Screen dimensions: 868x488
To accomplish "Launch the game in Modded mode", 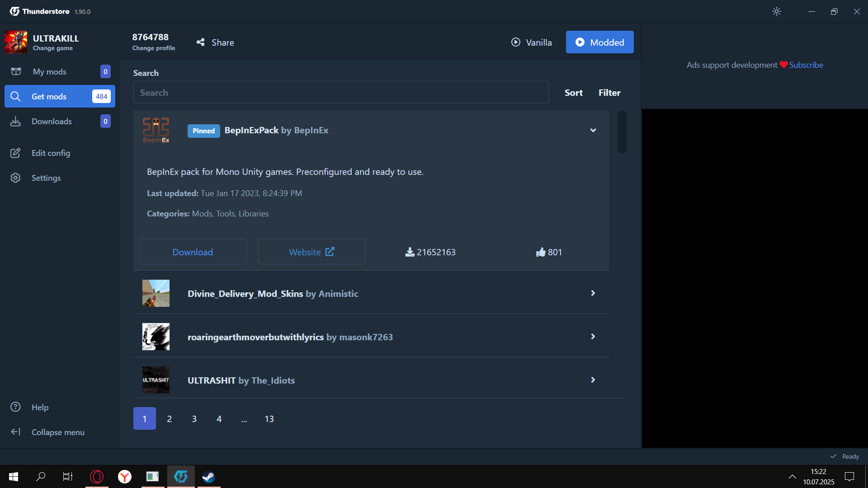I will coord(599,42).
